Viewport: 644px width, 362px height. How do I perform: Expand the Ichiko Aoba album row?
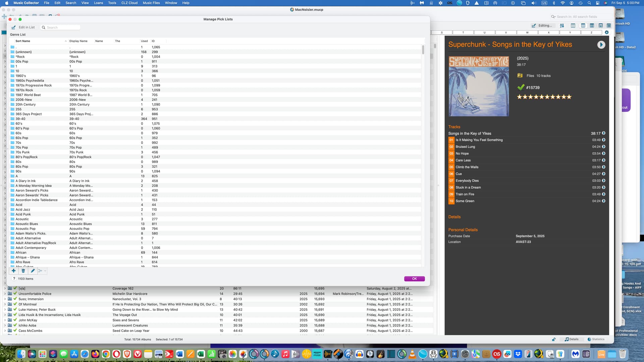(5, 325)
